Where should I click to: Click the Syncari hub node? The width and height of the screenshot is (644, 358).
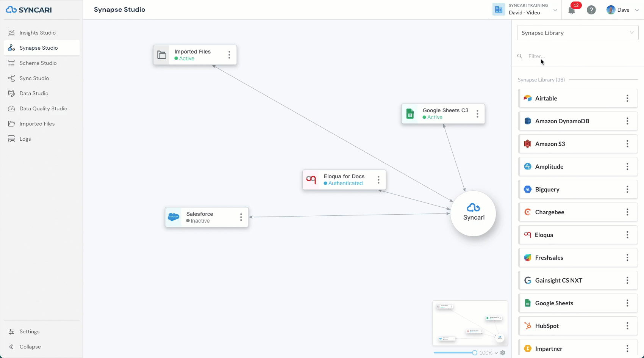(474, 213)
